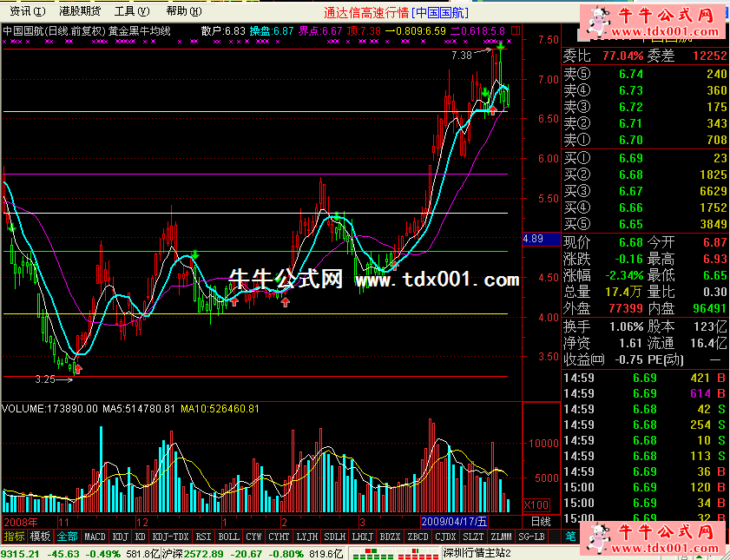Select the 买⑤ 6.65 order row
Screen dimensions: 730x560
point(645,224)
